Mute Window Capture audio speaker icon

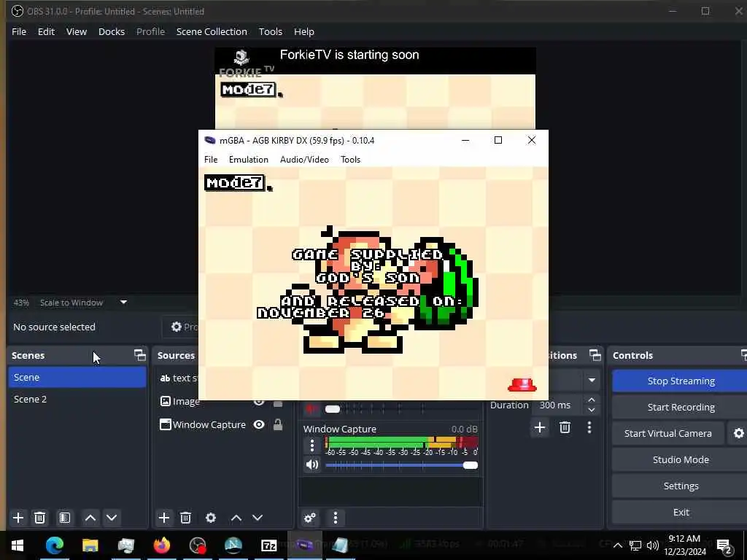coord(312,464)
